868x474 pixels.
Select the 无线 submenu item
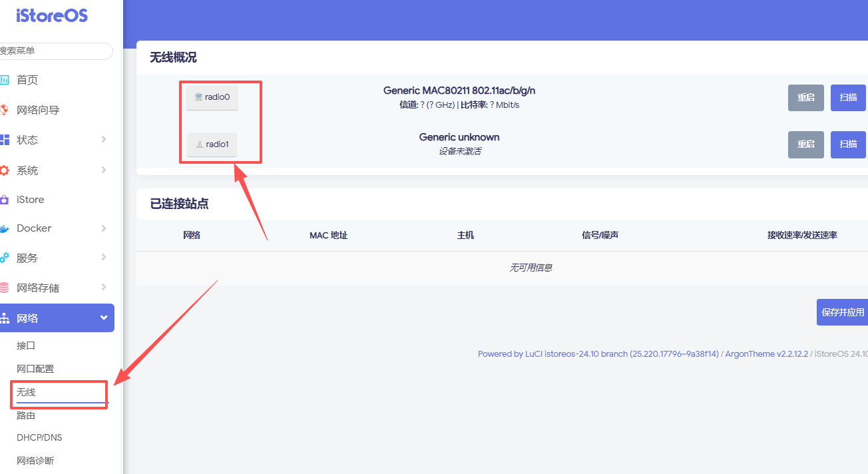[x=26, y=392]
